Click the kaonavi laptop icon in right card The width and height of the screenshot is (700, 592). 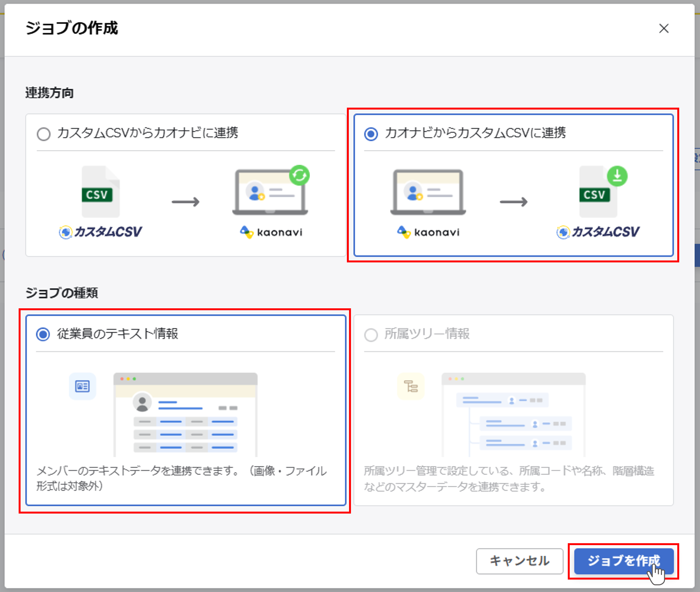pyautogui.click(x=428, y=192)
